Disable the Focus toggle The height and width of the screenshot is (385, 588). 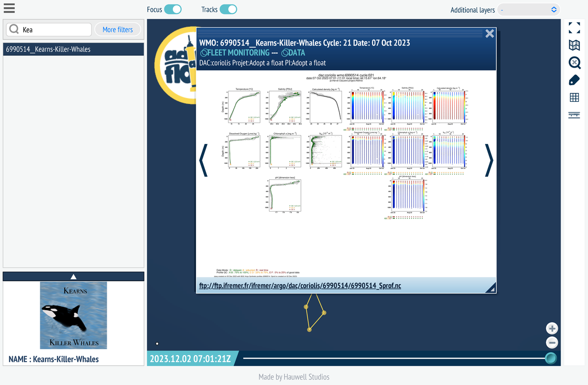(x=174, y=9)
